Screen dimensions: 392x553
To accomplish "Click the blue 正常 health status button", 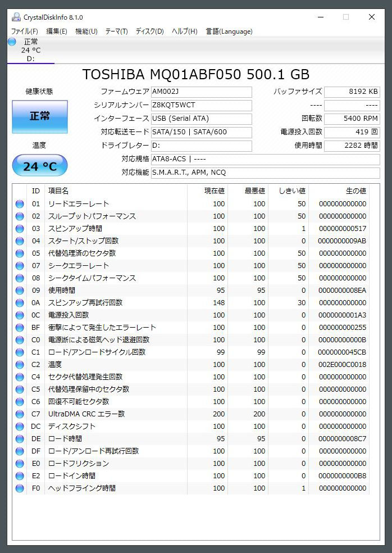I will (x=40, y=117).
